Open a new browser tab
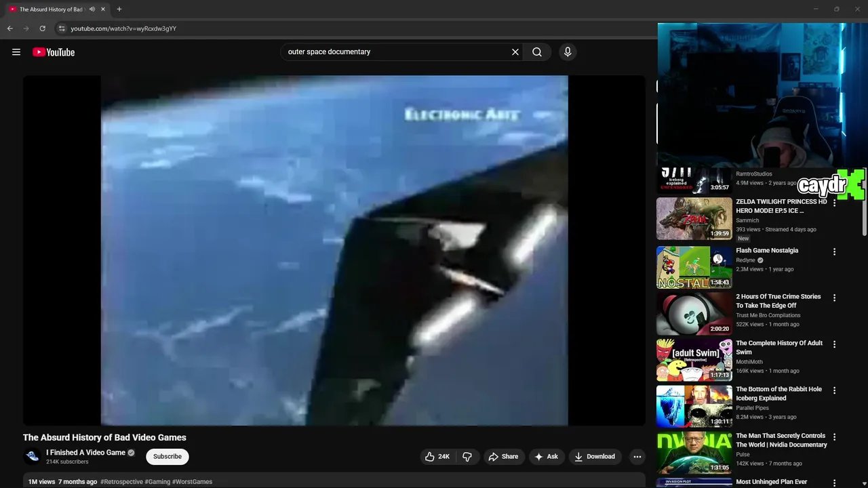Screen dimensions: 868x488 tap(119, 9)
